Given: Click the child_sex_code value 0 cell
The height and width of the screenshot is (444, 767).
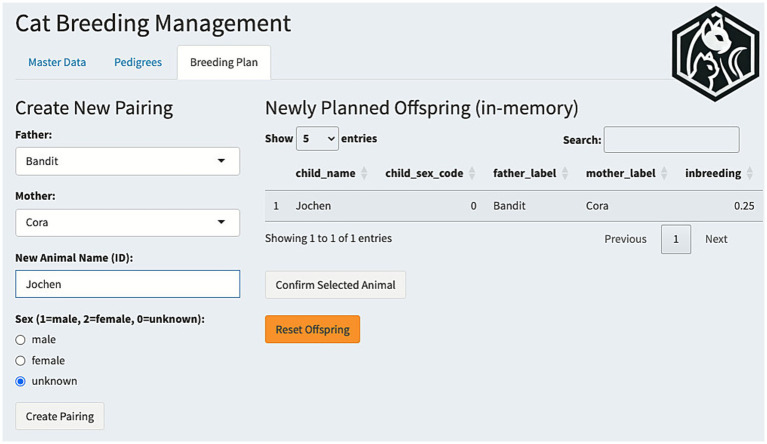Looking at the screenshot, I should [x=473, y=206].
